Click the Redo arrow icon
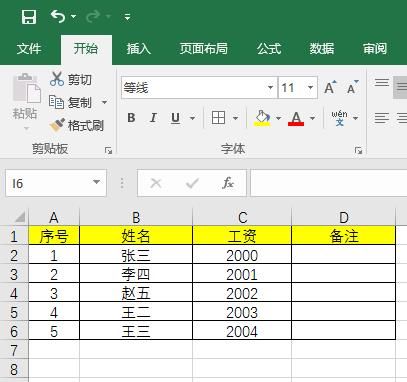This screenshot has width=407, height=382. (93, 16)
